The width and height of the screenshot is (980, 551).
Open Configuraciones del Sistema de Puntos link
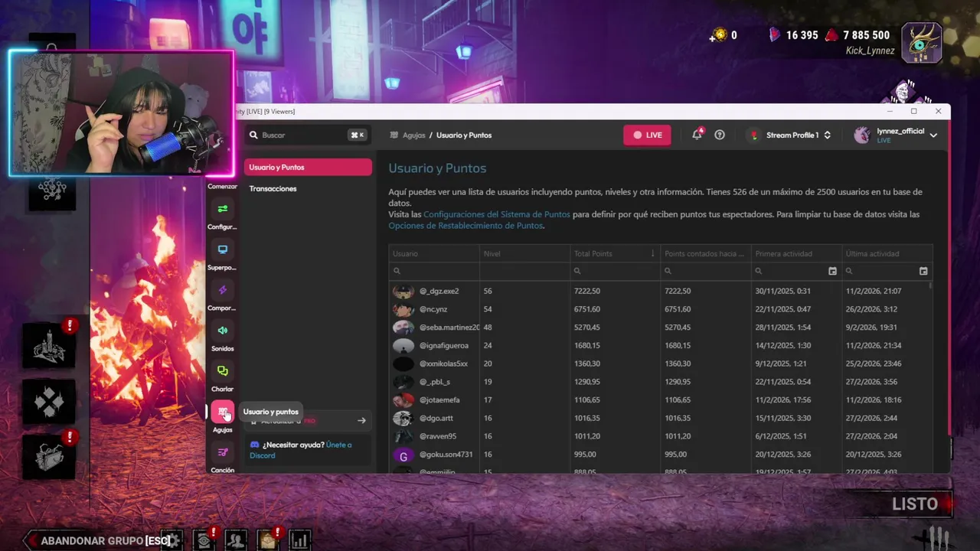pos(497,214)
